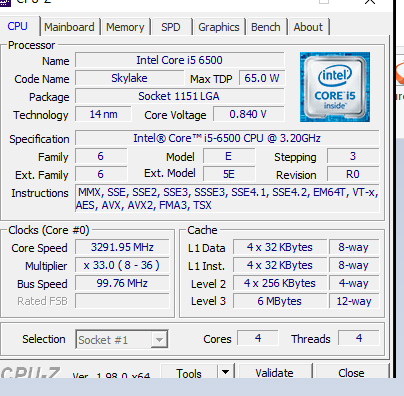Image resolution: width=404 pixels, height=396 pixels.
Task: Select the Specification text field
Action: pyautogui.click(x=227, y=138)
